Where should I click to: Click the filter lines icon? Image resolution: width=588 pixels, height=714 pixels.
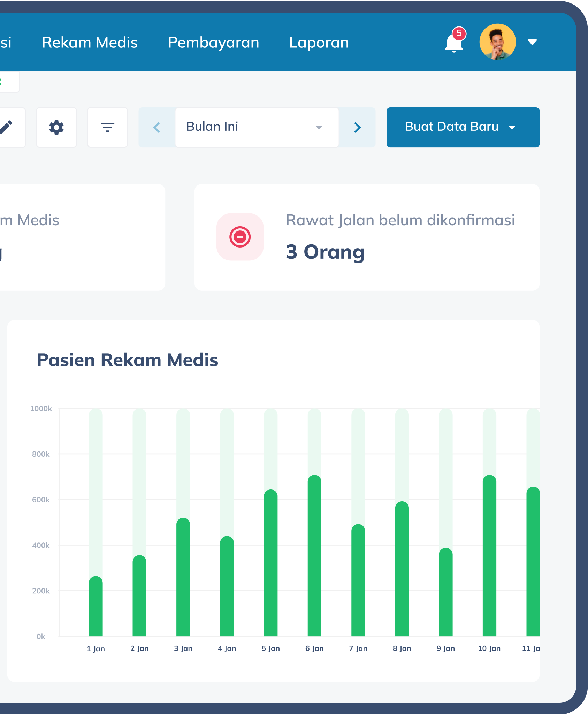tap(107, 128)
